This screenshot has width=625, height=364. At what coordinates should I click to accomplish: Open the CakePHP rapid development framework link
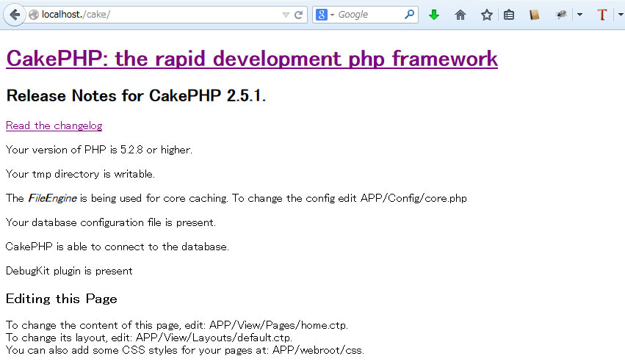coord(252,59)
